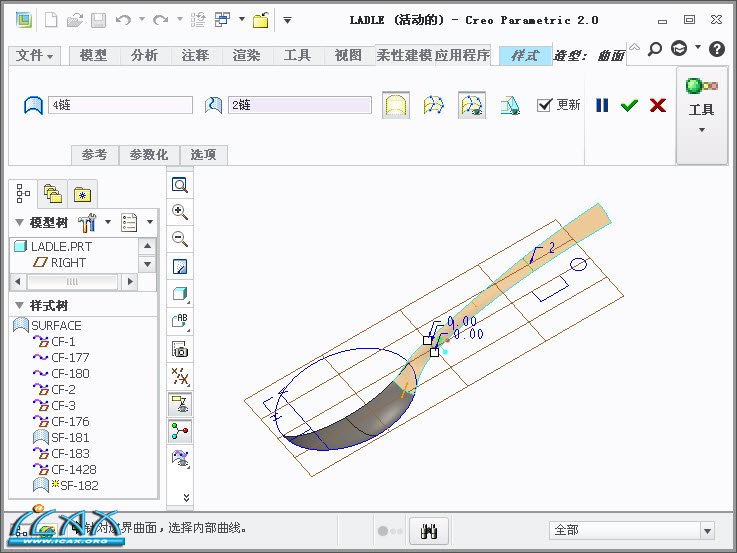
Task: Click the Zoom Out magnifier icon
Action: click(x=180, y=239)
